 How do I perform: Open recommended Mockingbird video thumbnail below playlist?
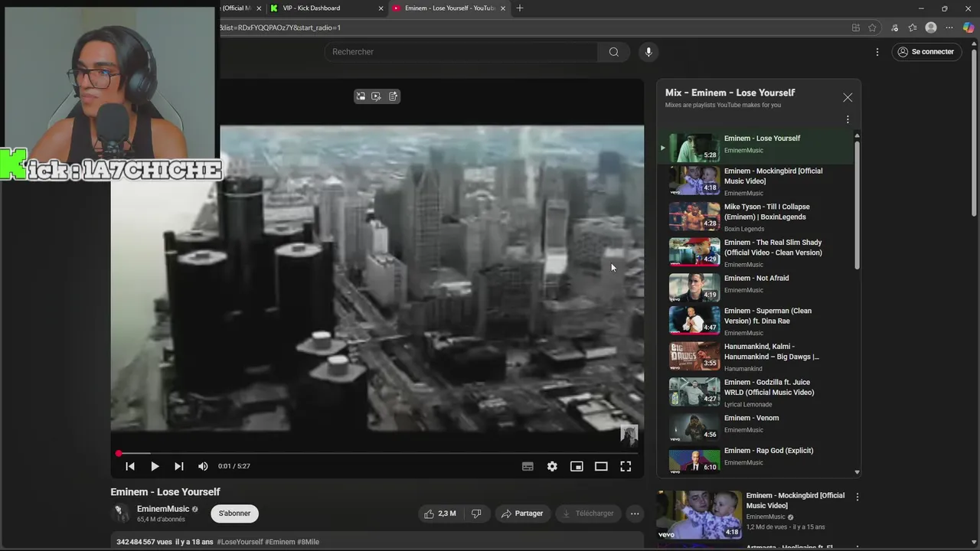tap(699, 514)
